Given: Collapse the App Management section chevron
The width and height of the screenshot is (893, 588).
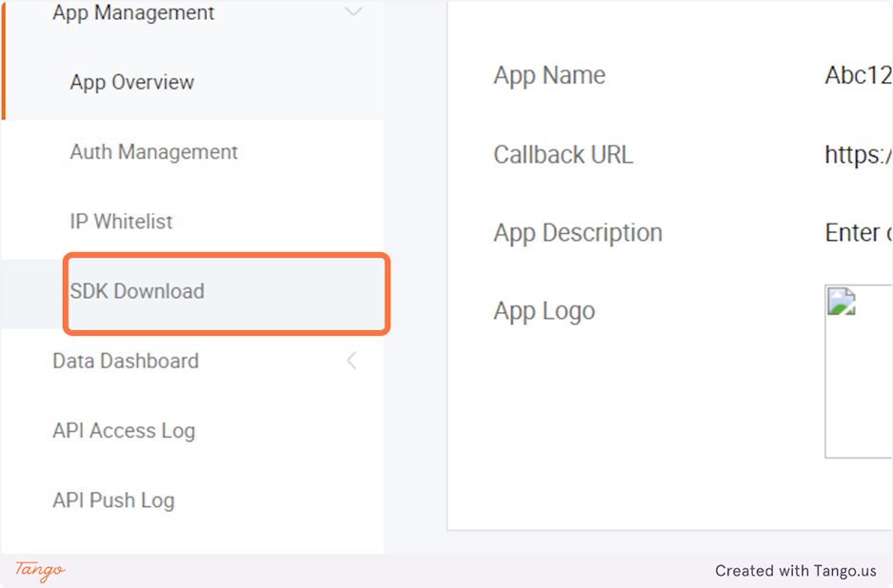Looking at the screenshot, I should [353, 12].
